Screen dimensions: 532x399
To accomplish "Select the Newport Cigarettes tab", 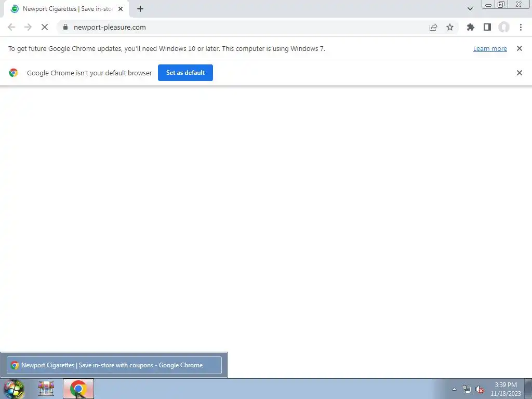I will [66, 9].
